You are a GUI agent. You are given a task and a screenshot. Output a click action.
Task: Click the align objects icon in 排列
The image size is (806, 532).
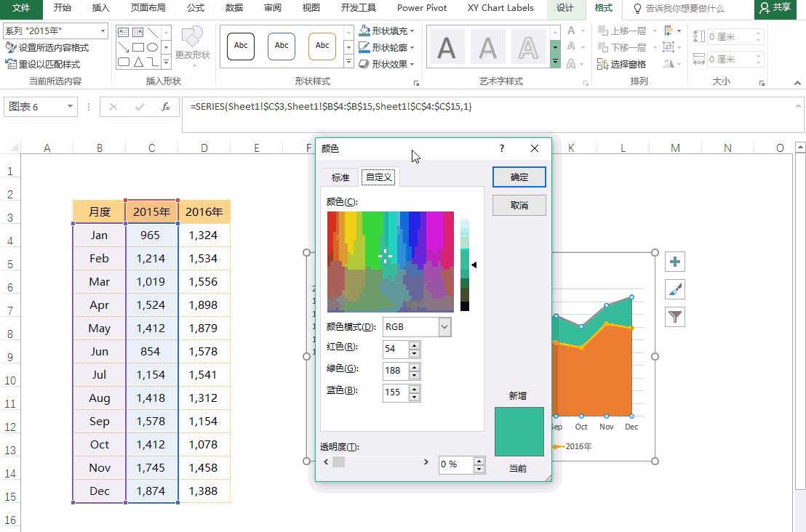tap(669, 31)
